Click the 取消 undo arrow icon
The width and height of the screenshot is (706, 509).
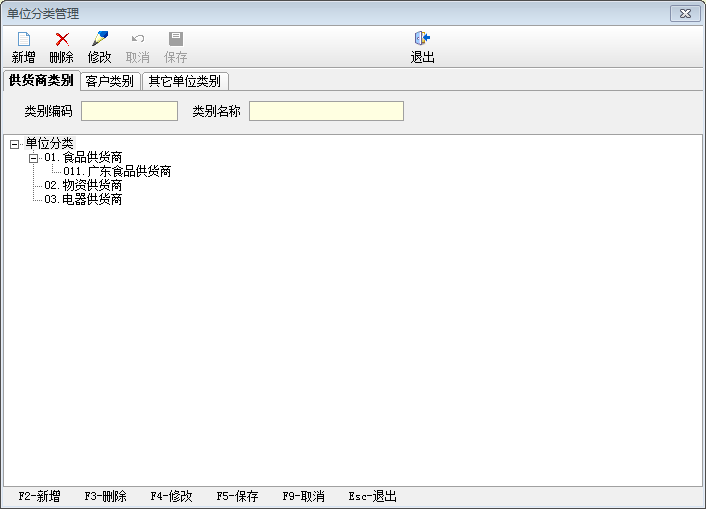click(x=137, y=39)
